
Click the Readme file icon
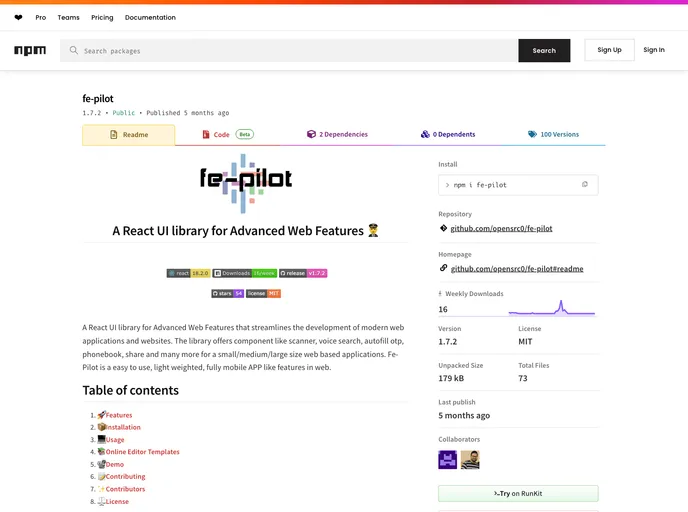[114, 135]
